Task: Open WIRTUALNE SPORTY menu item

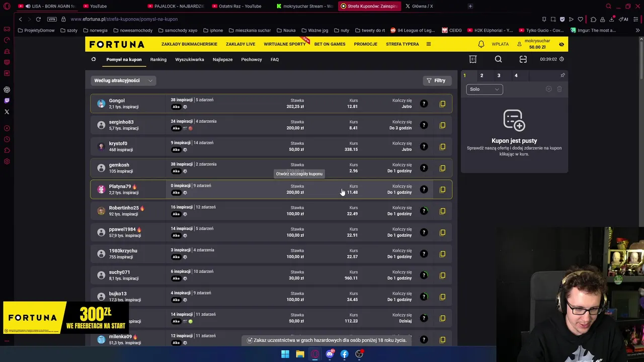Action: coord(285,44)
